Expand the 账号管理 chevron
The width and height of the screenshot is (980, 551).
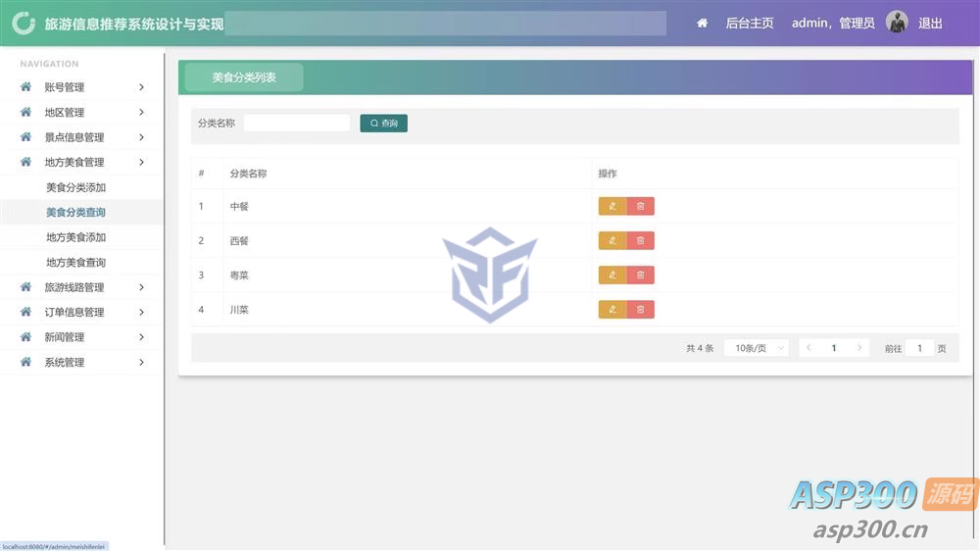click(x=142, y=87)
